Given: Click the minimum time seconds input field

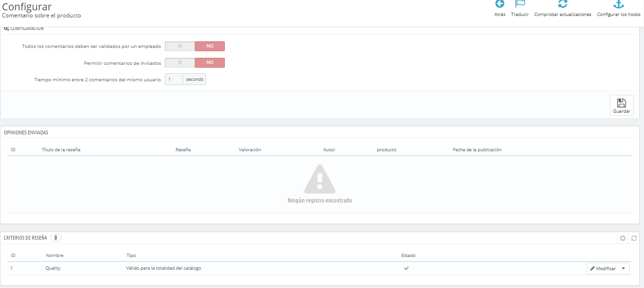Looking at the screenshot, I should [x=174, y=79].
